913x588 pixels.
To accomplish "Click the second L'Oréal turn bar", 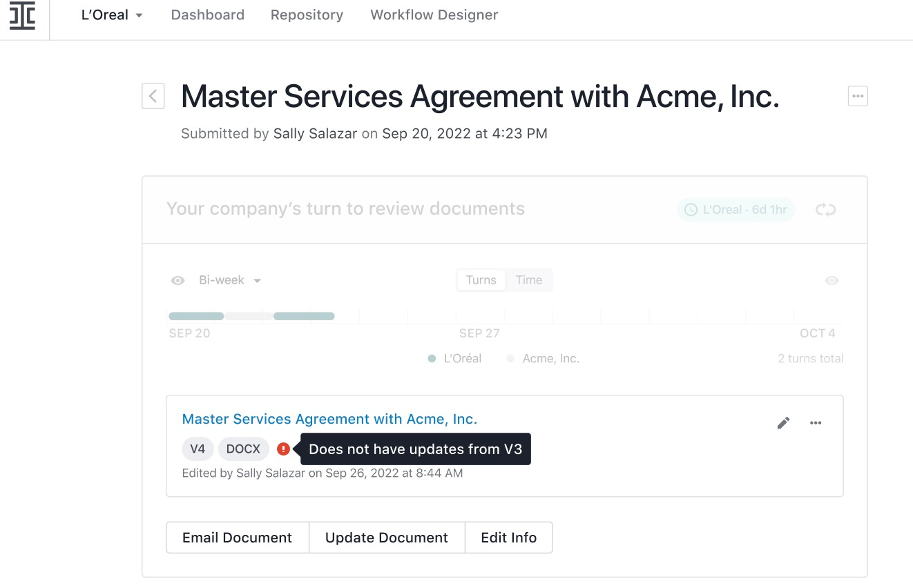I will coord(304,316).
